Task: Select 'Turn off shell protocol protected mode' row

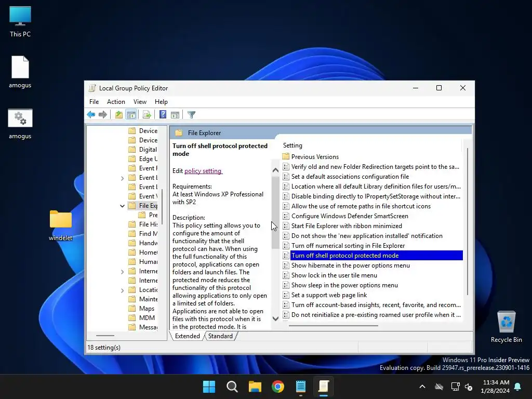Action: coord(373,256)
